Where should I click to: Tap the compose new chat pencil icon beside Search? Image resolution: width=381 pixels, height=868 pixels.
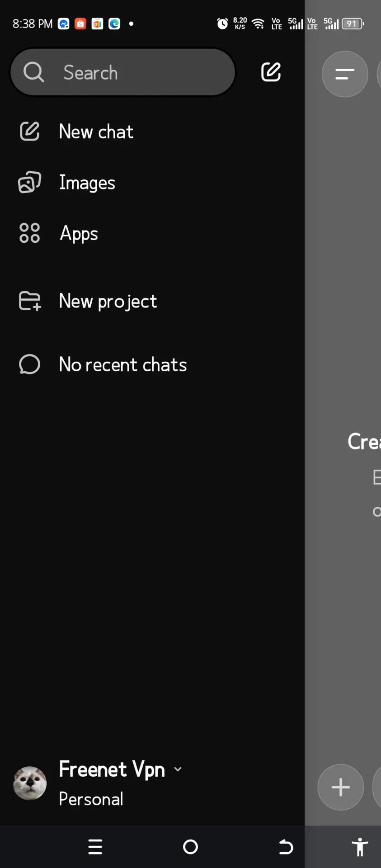tap(271, 72)
